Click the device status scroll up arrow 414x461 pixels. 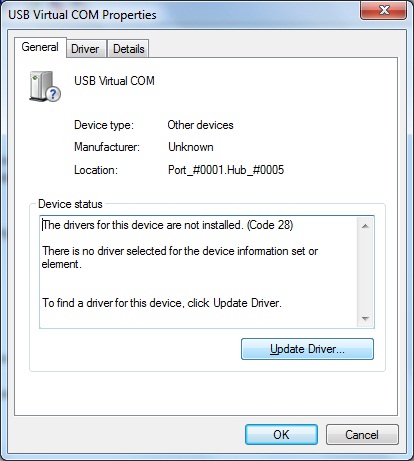[365, 226]
